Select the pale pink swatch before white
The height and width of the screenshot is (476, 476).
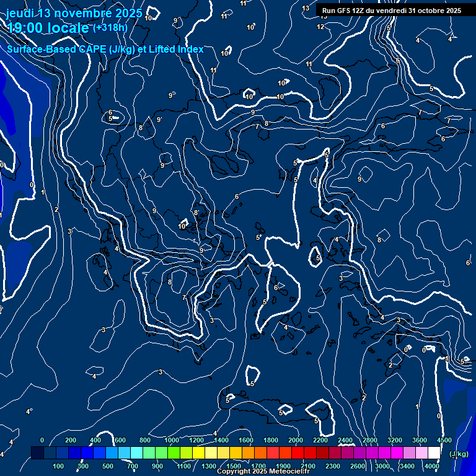tap(421, 452)
